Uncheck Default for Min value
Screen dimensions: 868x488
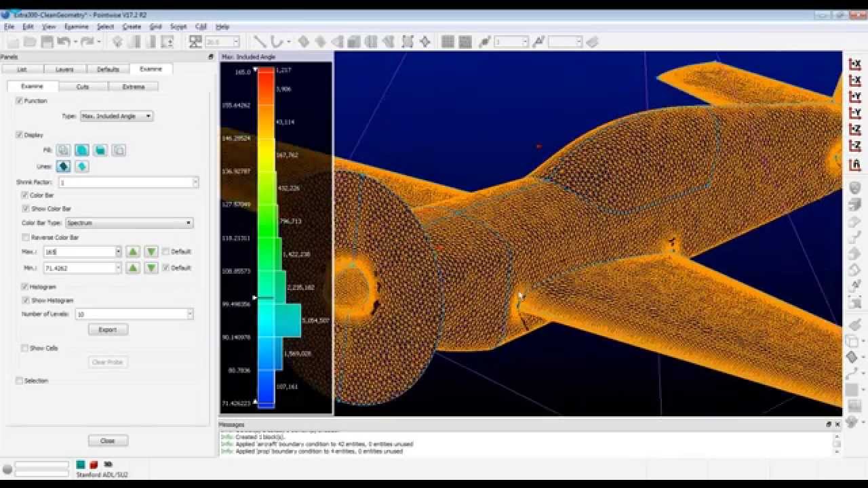[166, 268]
